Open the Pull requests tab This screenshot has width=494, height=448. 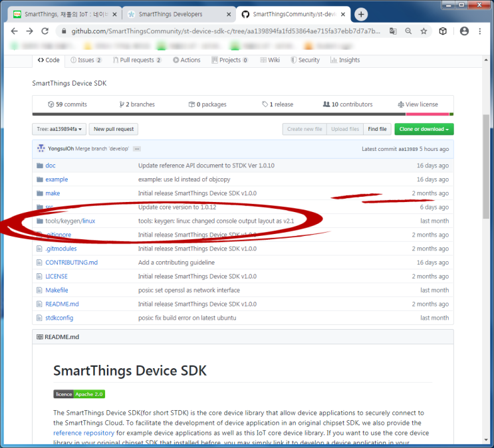[x=137, y=60]
